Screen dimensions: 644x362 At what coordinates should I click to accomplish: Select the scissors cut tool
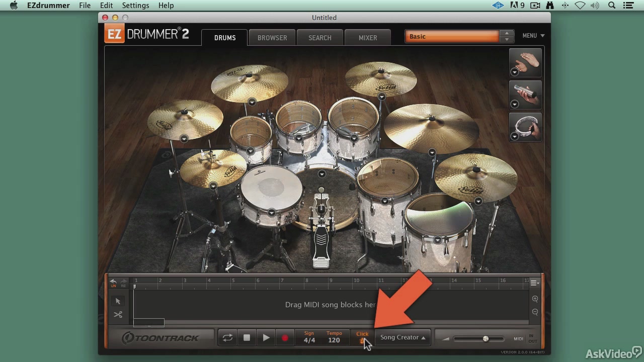tap(118, 315)
